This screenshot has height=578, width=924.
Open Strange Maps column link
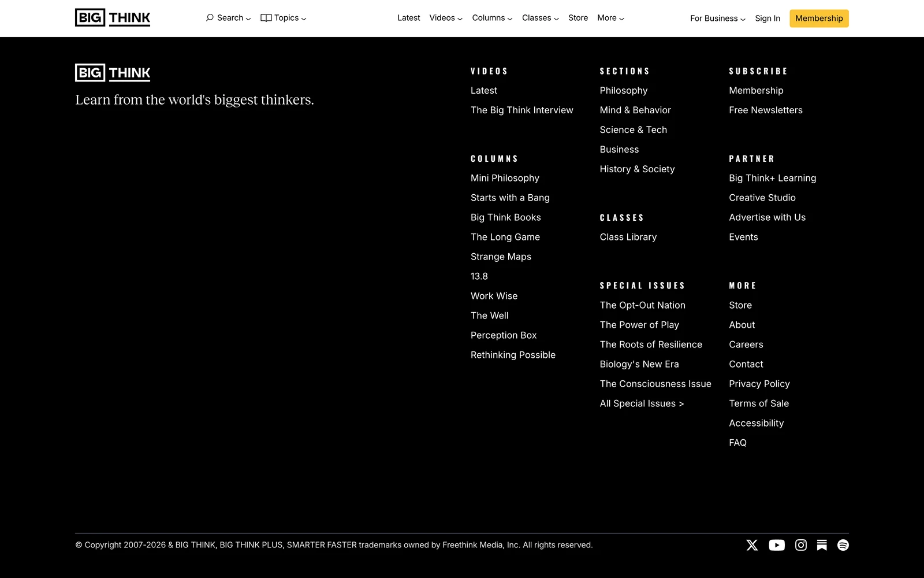(x=501, y=257)
